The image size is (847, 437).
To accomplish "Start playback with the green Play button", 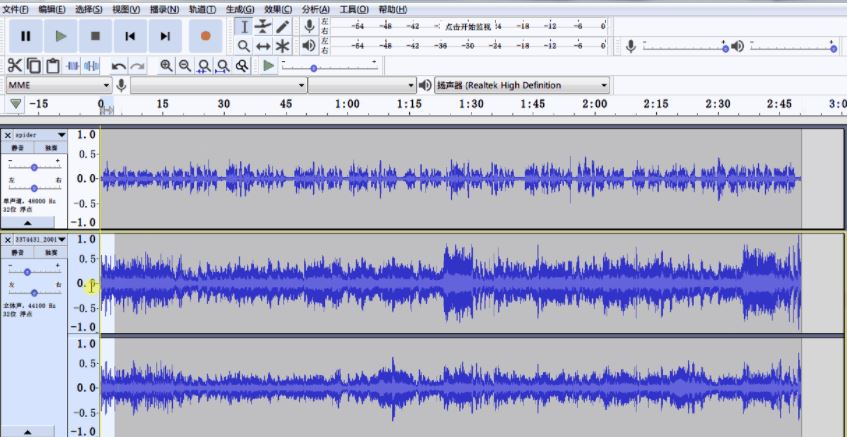I will [x=60, y=36].
